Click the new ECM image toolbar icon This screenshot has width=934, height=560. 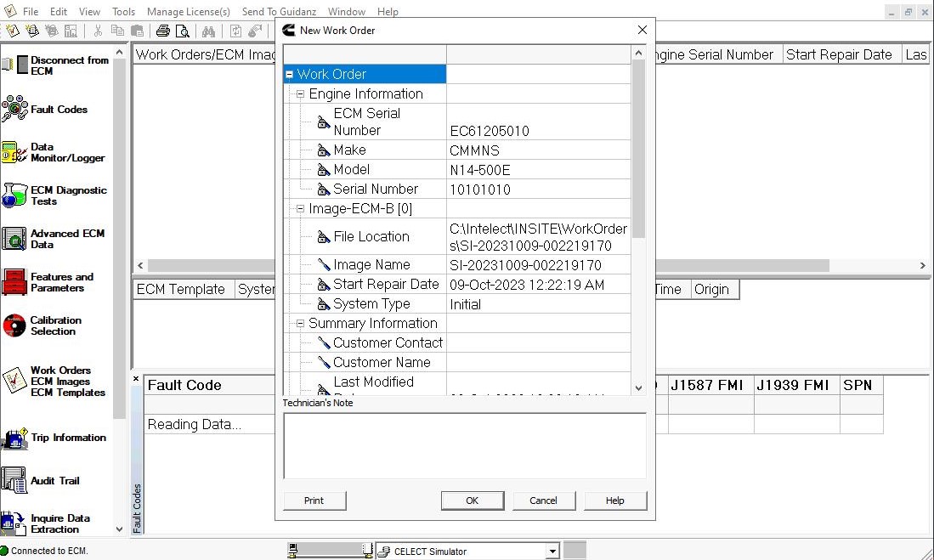pyautogui.click(x=32, y=31)
